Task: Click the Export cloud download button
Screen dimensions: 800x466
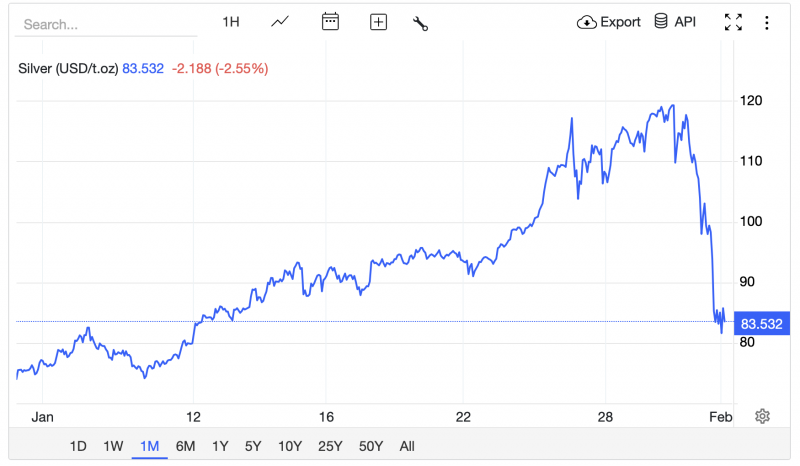Action: [608, 22]
